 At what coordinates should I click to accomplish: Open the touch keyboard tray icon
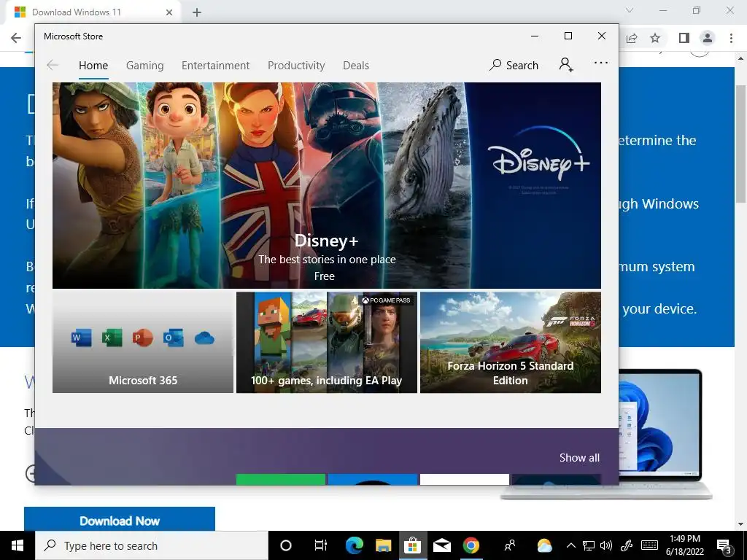649,545
